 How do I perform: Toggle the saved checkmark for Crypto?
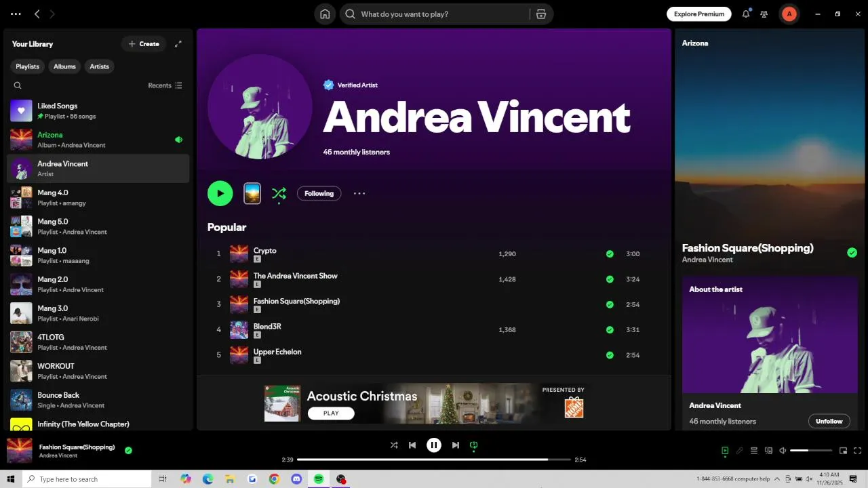click(610, 254)
